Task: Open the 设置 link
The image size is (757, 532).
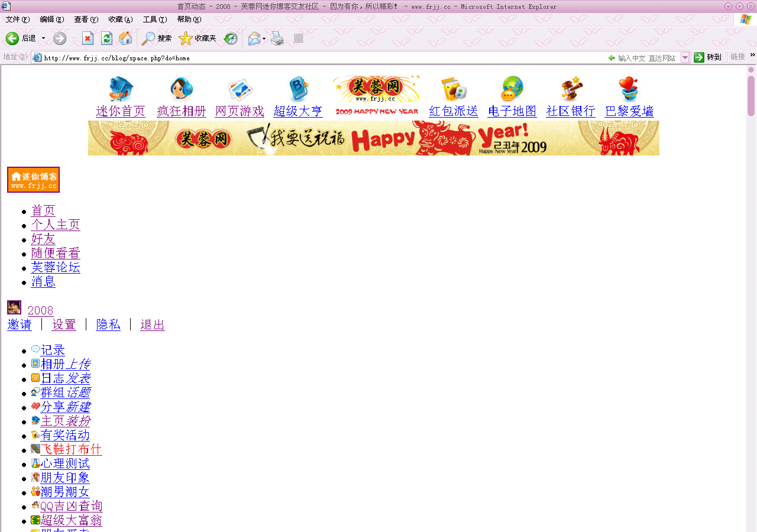Action: click(64, 325)
